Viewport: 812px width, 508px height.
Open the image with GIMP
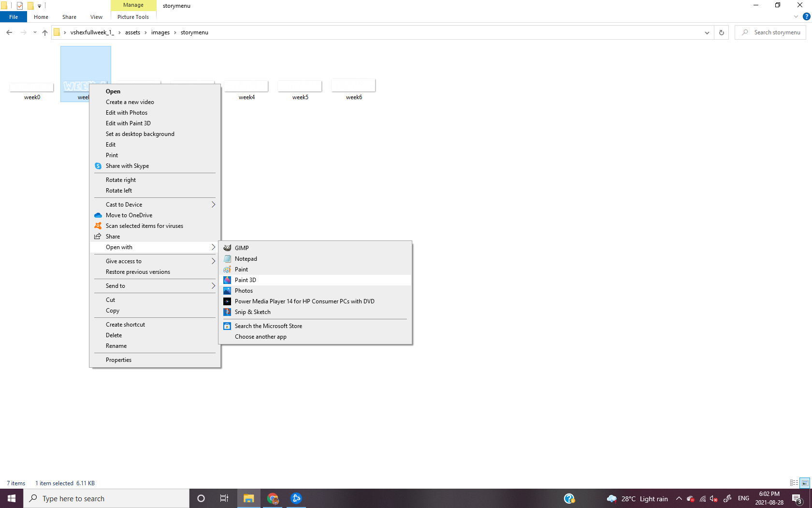click(x=242, y=248)
